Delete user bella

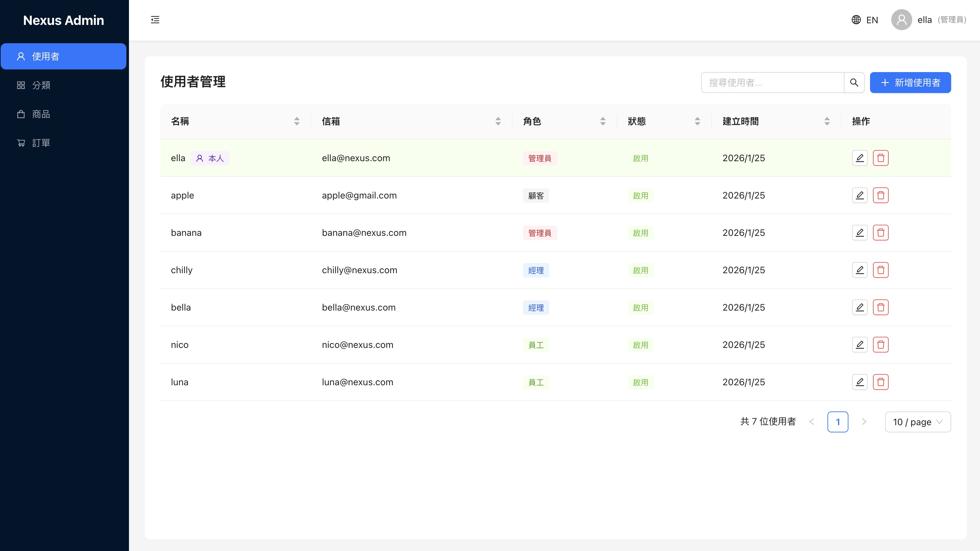[x=880, y=307]
